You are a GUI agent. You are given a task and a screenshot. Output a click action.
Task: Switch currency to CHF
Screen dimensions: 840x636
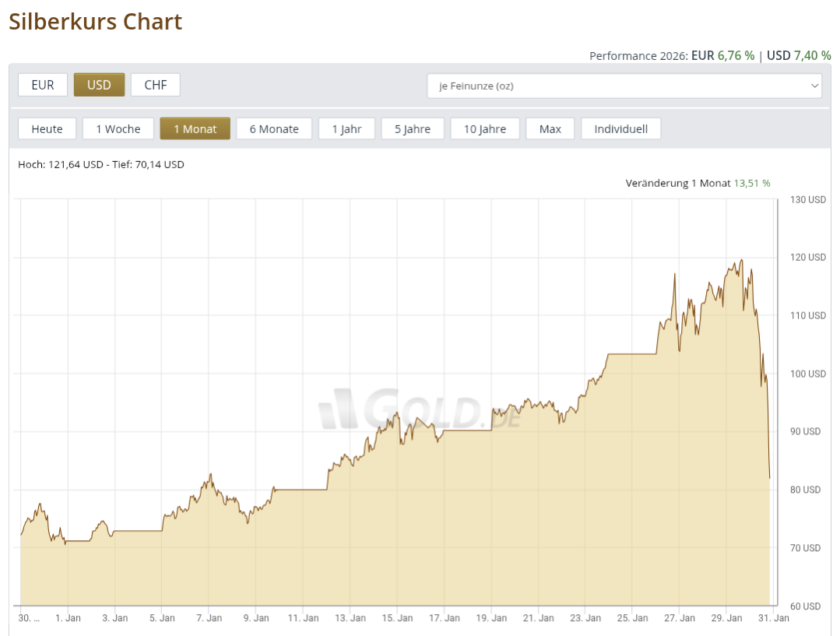(x=156, y=85)
